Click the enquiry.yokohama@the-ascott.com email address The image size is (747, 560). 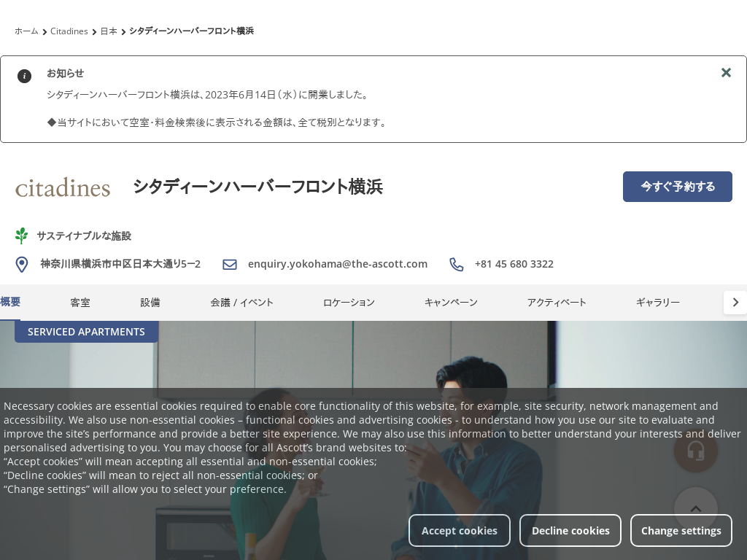(338, 264)
